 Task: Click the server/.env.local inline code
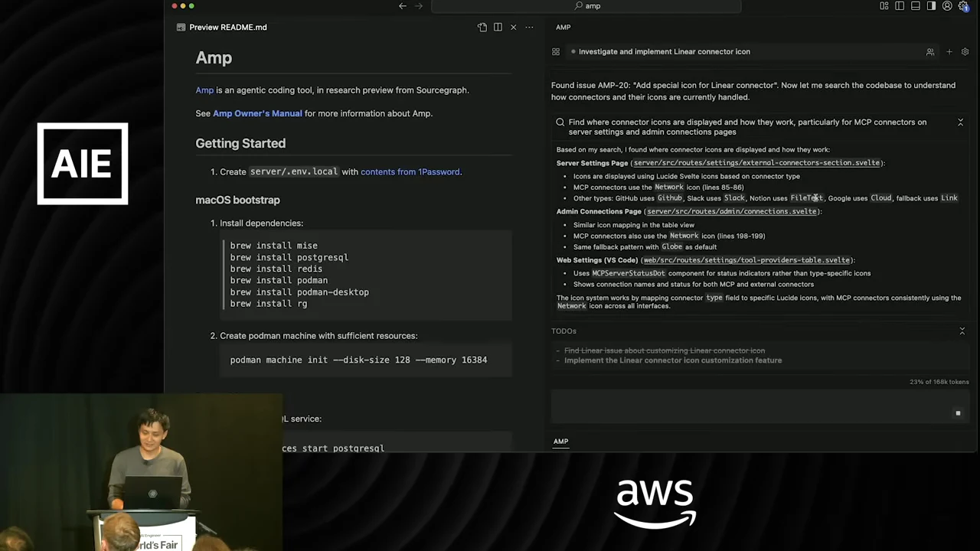click(x=293, y=172)
